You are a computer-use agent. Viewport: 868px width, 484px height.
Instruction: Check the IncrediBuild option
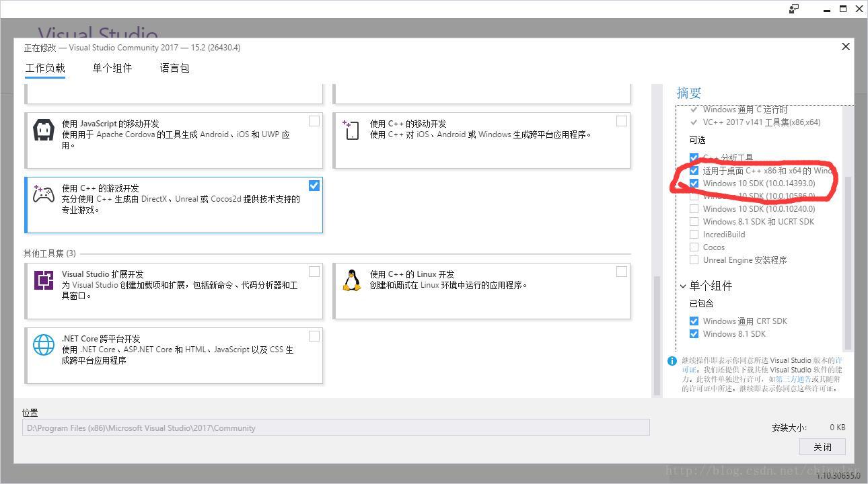(694, 235)
